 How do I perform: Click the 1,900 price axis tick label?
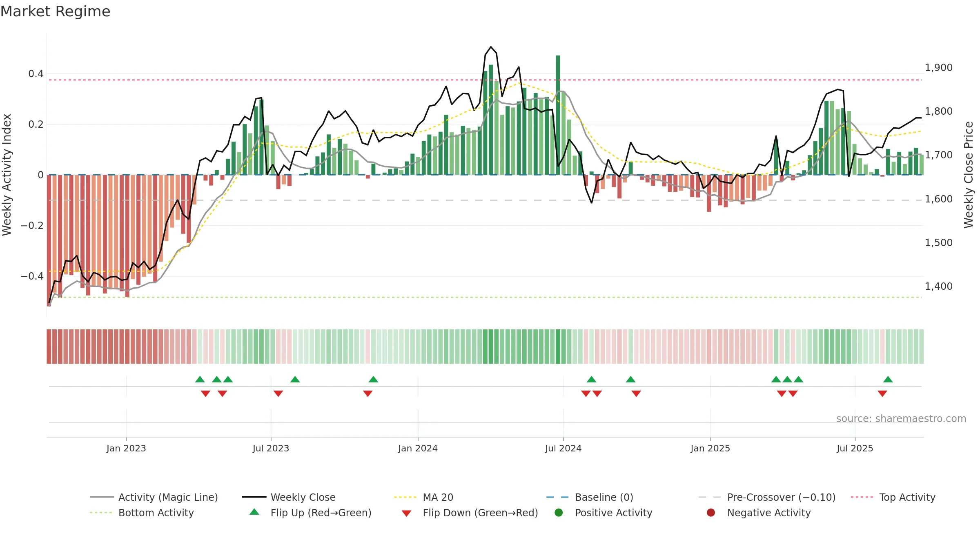(938, 68)
